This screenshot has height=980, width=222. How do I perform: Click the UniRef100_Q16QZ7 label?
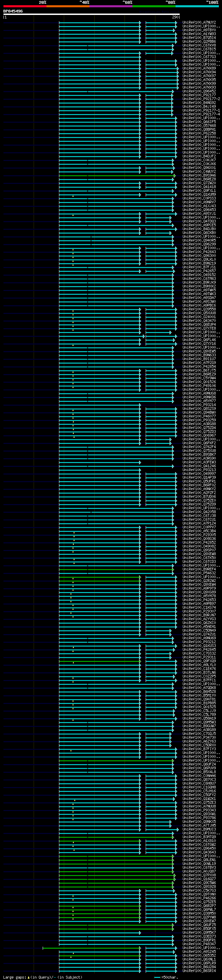click(x=199, y=879)
